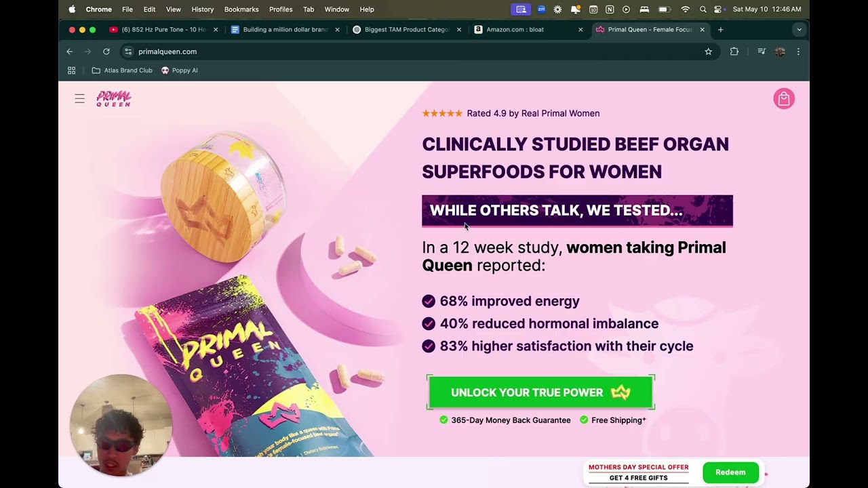Open the Bookmarks menu
Screen dimensions: 868x488
241,9
